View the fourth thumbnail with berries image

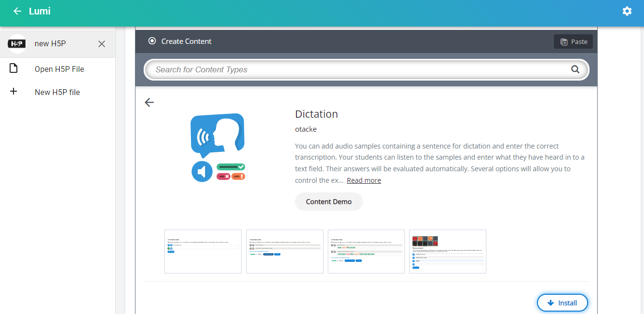[447, 251]
